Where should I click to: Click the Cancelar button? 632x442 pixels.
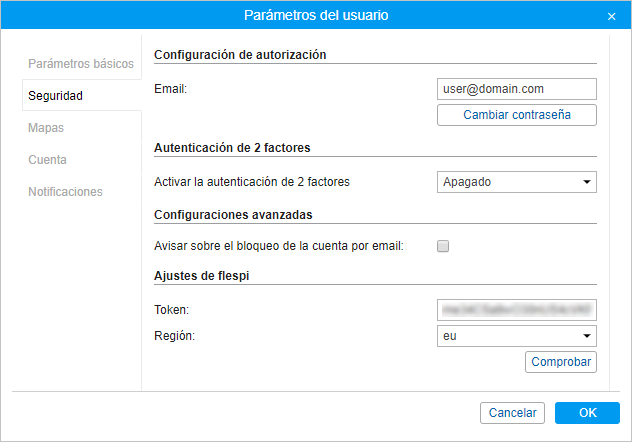click(512, 413)
